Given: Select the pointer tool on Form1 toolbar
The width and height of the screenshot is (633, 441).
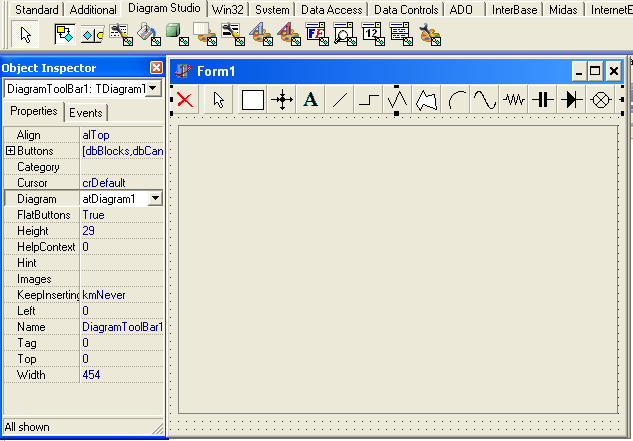Looking at the screenshot, I should pos(218,100).
